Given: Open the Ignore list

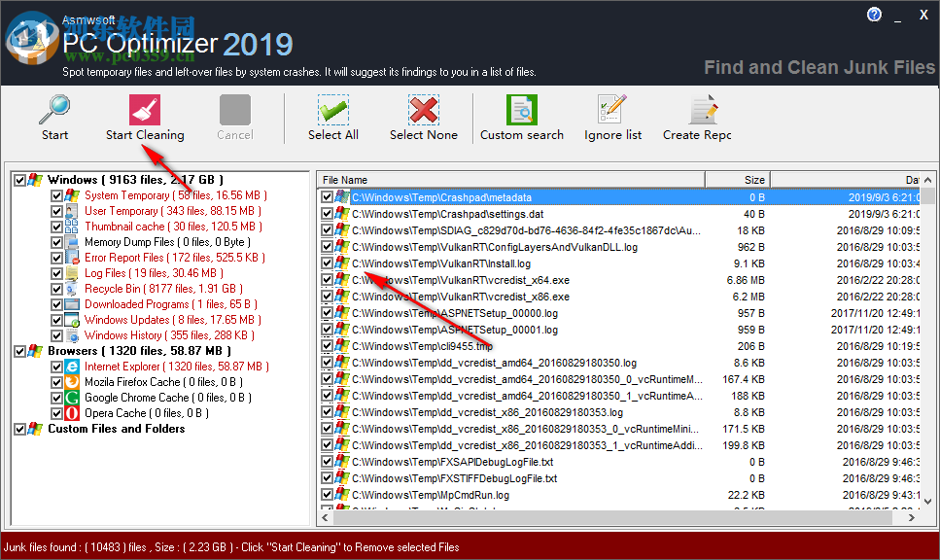Looking at the screenshot, I should [611, 110].
